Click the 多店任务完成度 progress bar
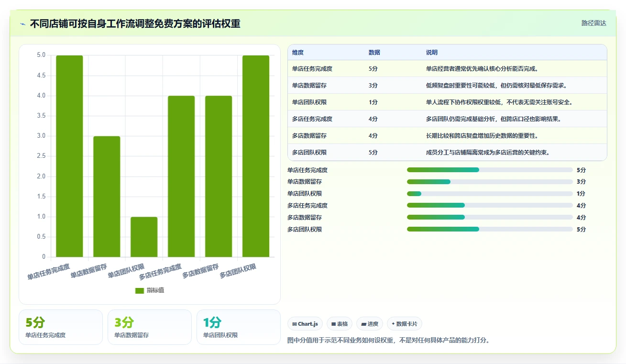 click(490, 205)
